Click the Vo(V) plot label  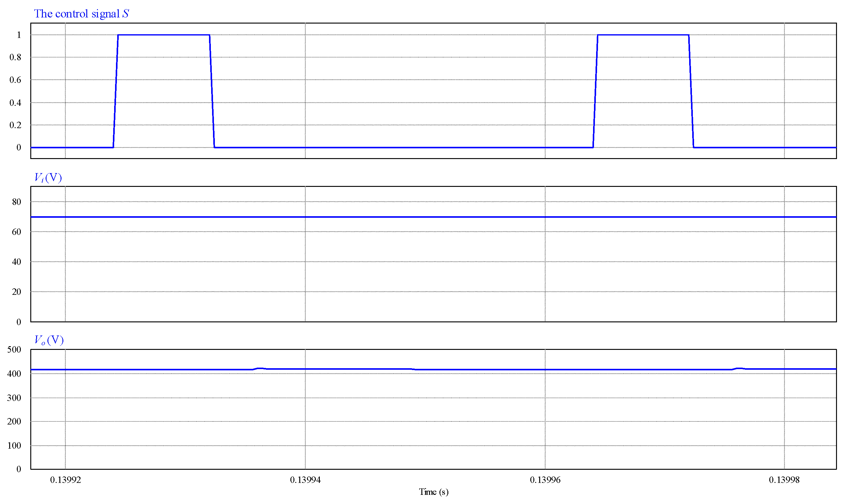point(49,340)
